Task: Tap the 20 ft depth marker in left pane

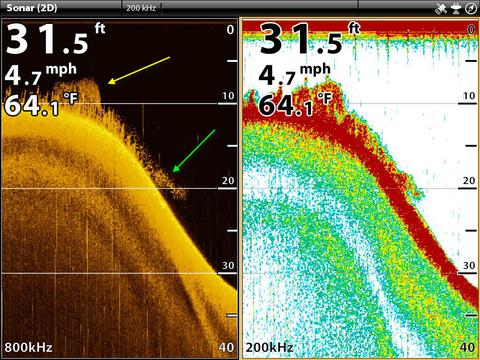Action: click(x=228, y=181)
